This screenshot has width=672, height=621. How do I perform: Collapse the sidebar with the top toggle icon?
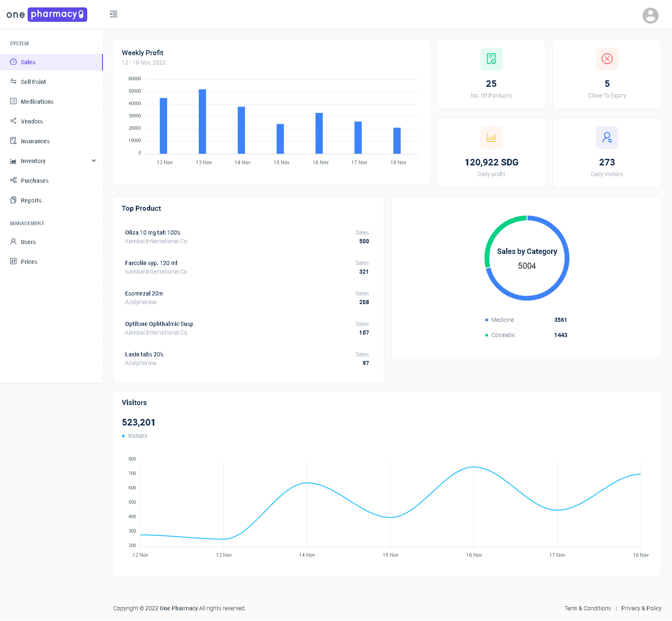114,14
